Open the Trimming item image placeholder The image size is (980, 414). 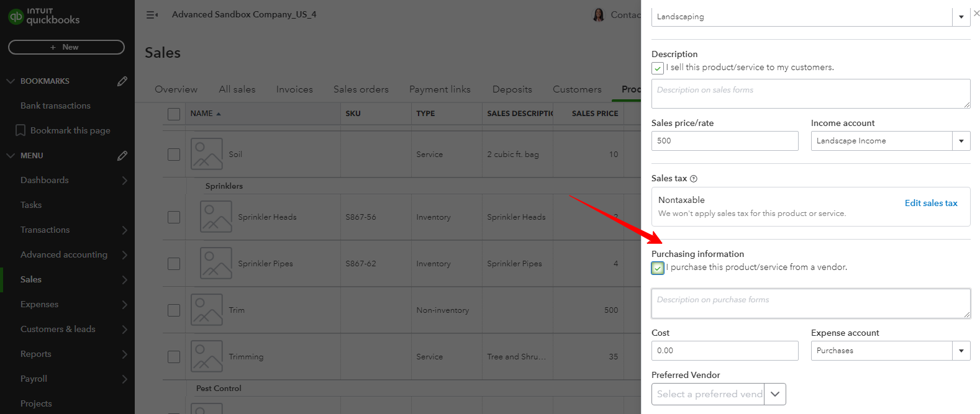coord(207,356)
